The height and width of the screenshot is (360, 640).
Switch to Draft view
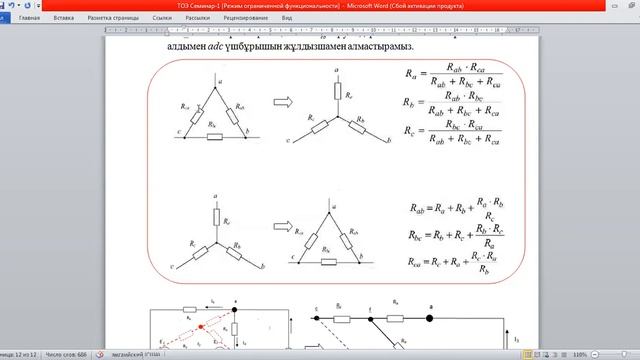pyautogui.click(x=564, y=355)
